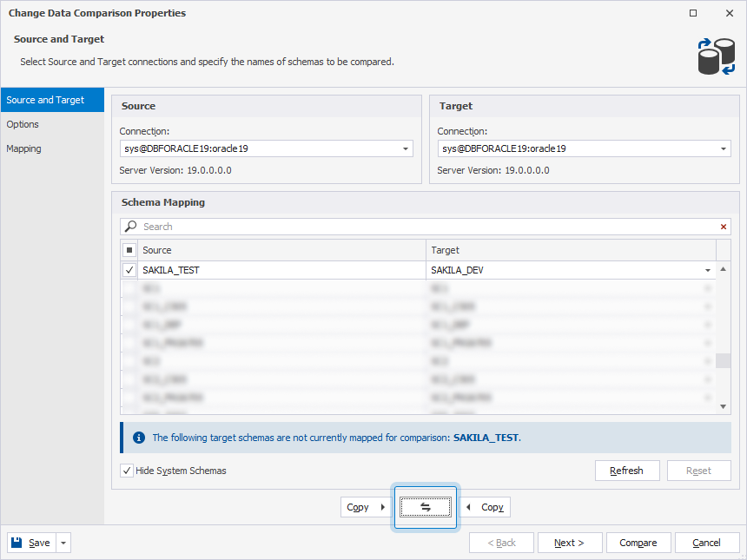Maximize the dialog window
Screen dimensions: 747x560
(693, 13)
